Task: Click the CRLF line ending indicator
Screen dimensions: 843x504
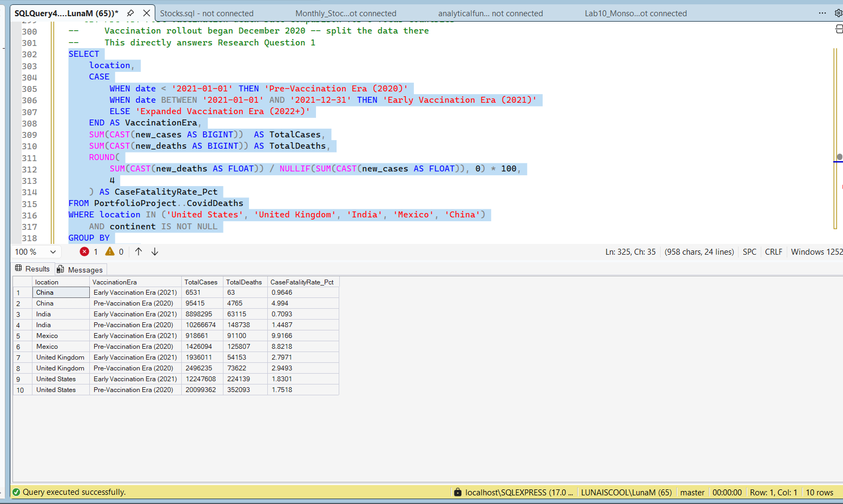Action: tap(773, 252)
